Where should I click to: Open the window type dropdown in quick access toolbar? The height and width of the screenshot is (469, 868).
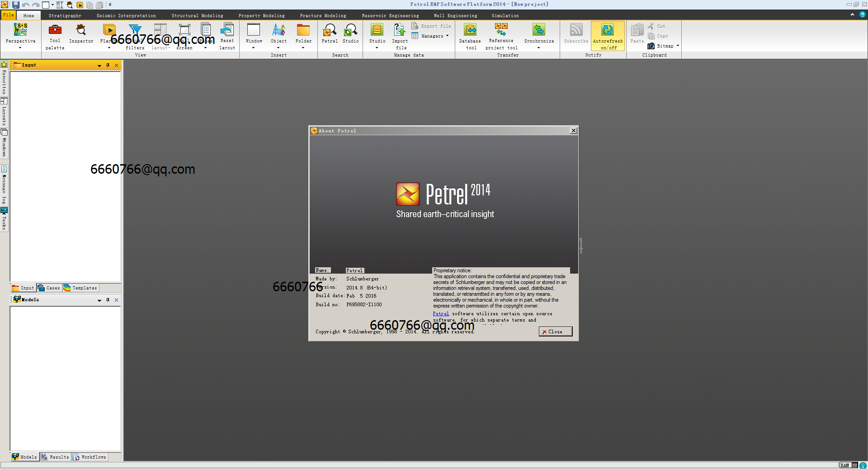coord(52,5)
